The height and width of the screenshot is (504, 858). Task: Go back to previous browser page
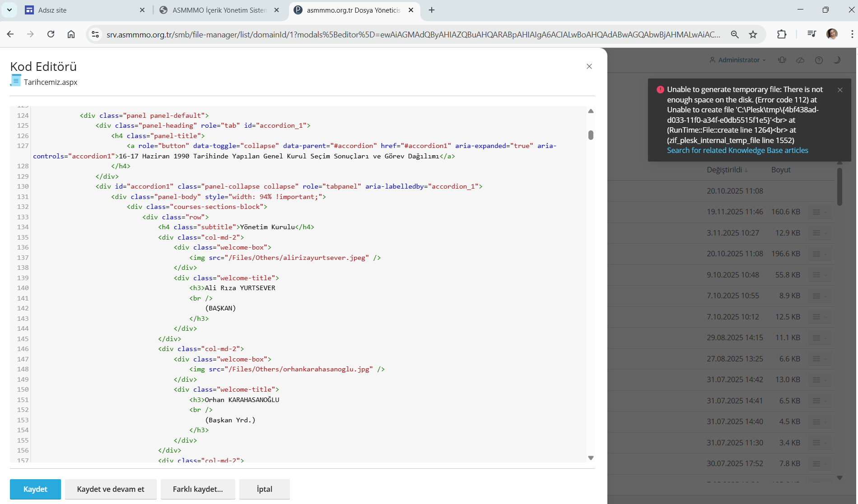(10, 34)
